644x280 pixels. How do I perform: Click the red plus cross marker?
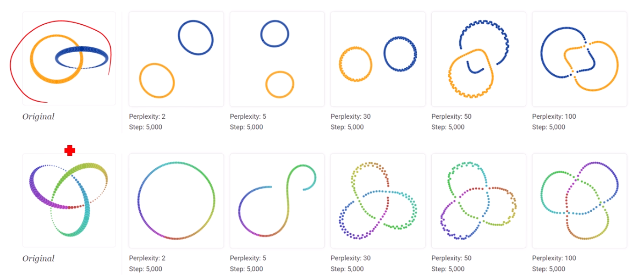tap(70, 150)
